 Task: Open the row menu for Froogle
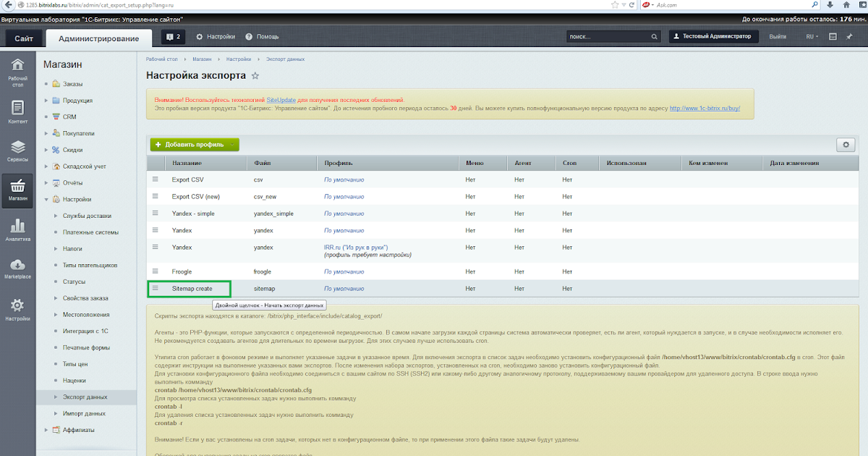pyautogui.click(x=155, y=271)
